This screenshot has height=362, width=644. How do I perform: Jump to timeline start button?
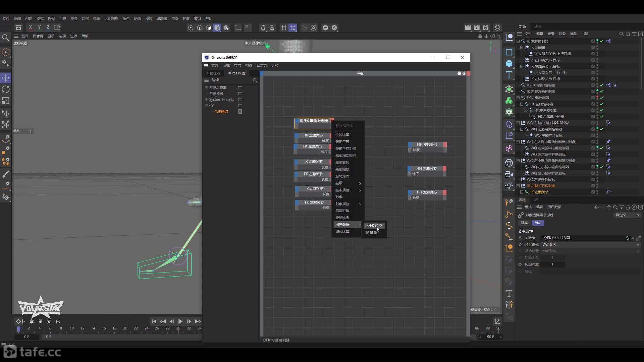click(x=154, y=321)
